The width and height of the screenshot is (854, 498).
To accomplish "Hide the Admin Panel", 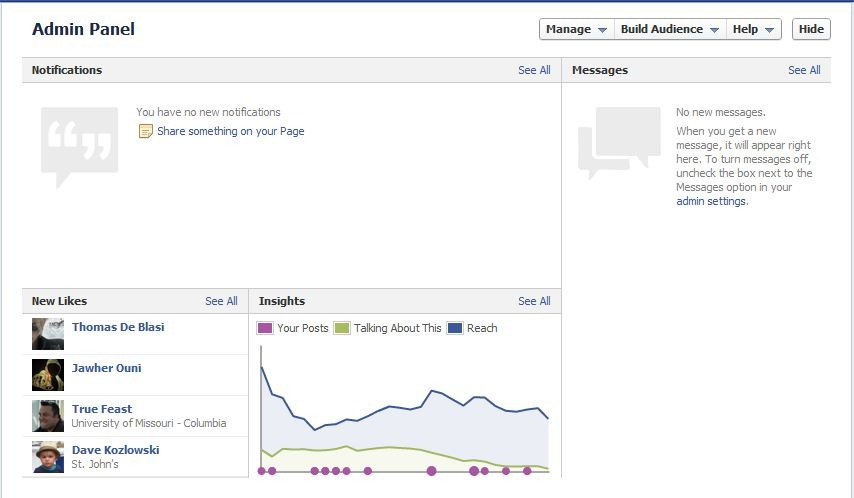I will click(x=811, y=29).
